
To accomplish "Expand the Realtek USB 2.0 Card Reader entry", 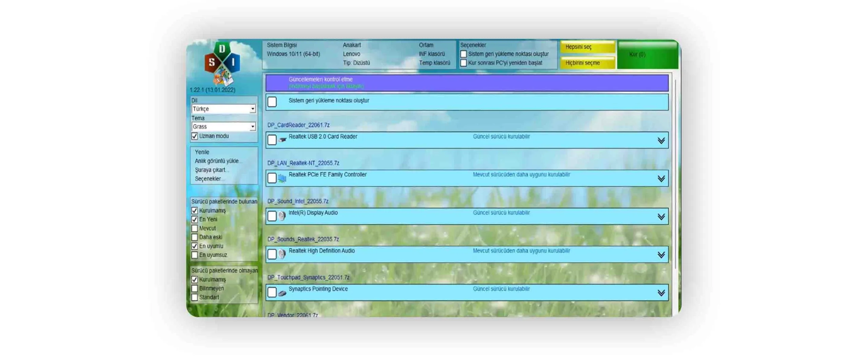I will pos(661,141).
